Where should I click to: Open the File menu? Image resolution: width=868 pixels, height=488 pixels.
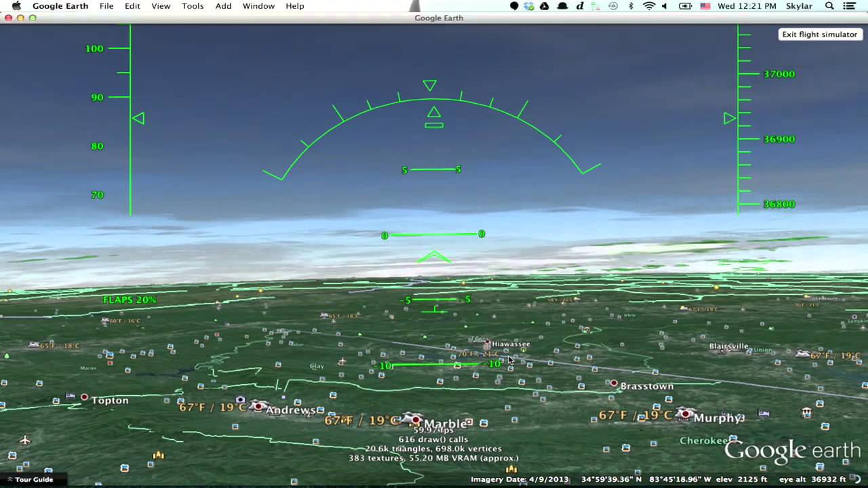point(106,6)
